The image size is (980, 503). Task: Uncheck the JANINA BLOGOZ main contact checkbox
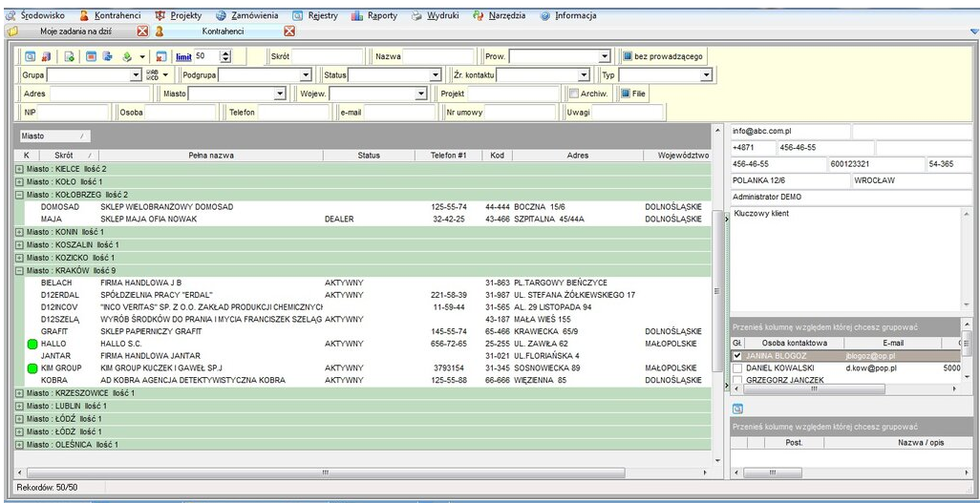point(737,355)
